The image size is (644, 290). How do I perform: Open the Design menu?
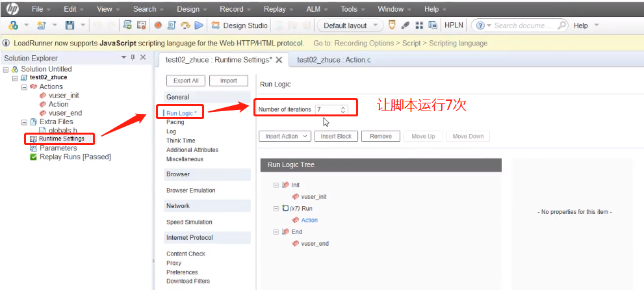click(192, 9)
